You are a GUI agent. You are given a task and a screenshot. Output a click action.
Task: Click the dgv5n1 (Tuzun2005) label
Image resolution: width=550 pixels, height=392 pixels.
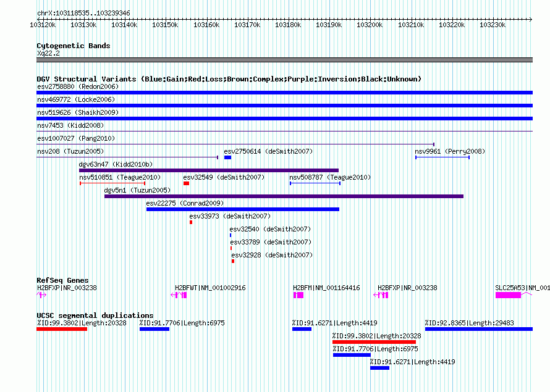click(137, 190)
